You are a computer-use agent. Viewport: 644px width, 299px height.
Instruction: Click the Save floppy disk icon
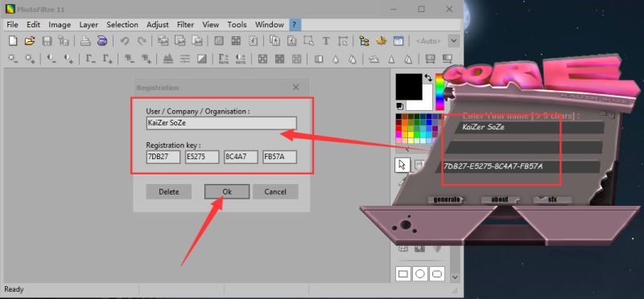pos(47,41)
